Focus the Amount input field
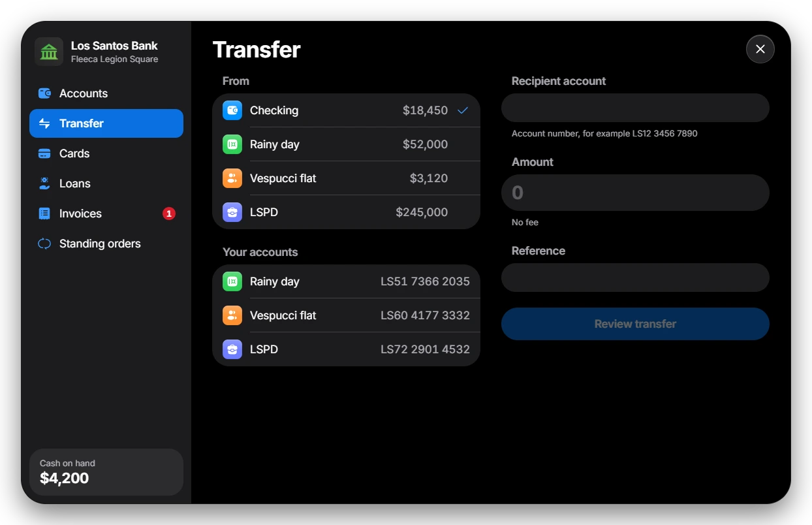 click(x=635, y=193)
